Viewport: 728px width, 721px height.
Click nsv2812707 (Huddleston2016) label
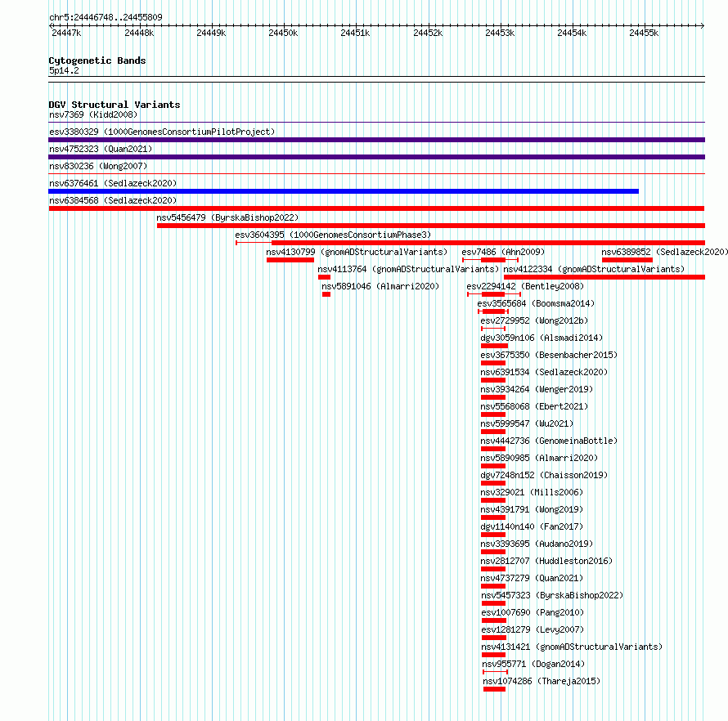[x=546, y=561]
